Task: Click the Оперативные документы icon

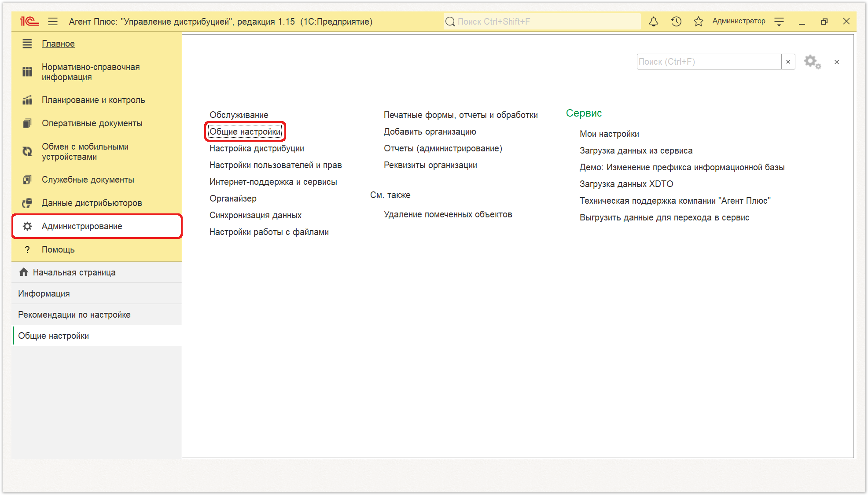Action: tap(27, 123)
